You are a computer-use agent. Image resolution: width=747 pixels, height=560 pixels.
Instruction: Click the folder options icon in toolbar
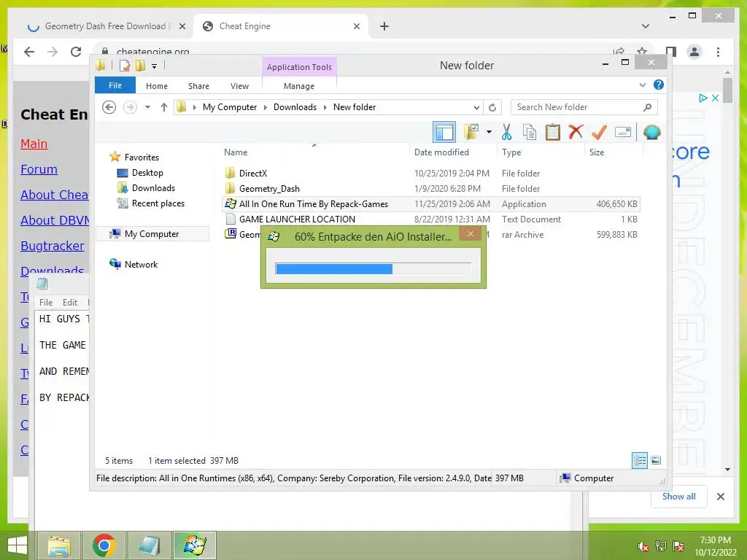click(x=471, y=132)
